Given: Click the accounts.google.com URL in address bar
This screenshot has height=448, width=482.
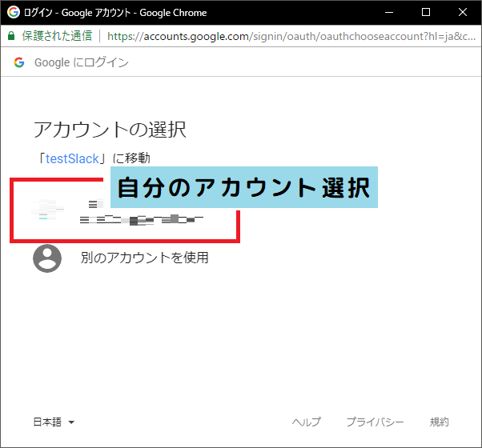Looking at the screenshot, I should 291,36.
